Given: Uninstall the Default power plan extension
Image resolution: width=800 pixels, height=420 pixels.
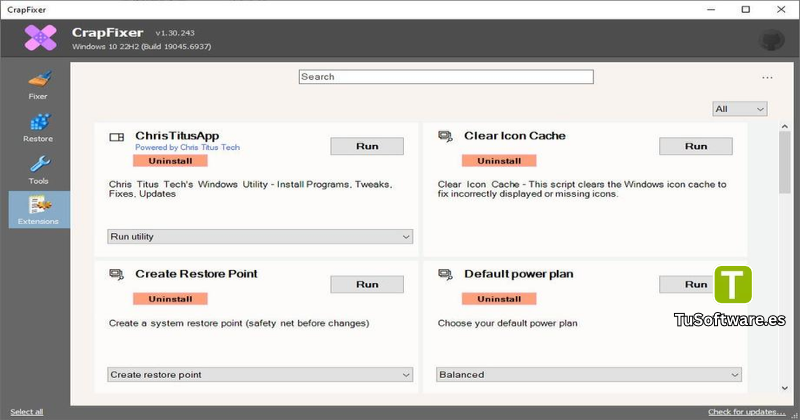Looking at the screenshot, I should (x=499, y=299).
